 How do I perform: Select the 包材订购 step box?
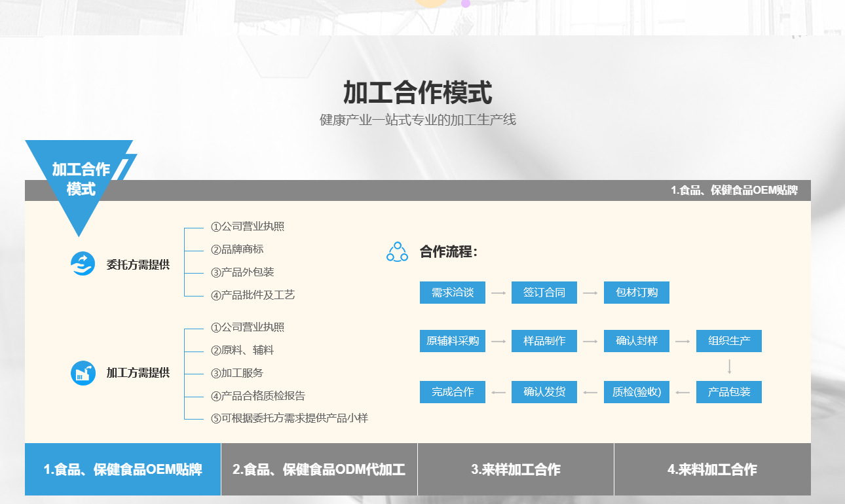[x=636, y=293]
